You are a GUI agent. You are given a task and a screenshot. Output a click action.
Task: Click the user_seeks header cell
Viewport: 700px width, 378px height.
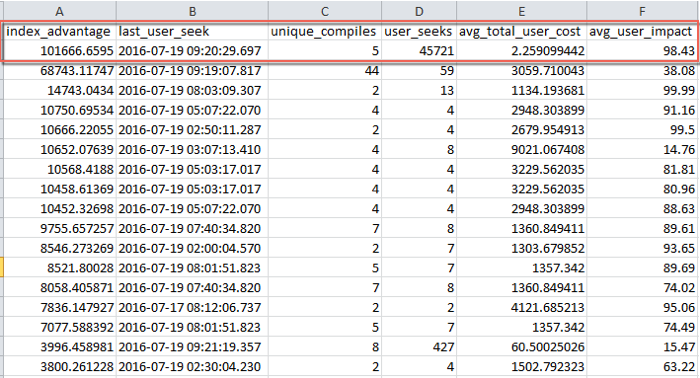(x=419, y=31)
